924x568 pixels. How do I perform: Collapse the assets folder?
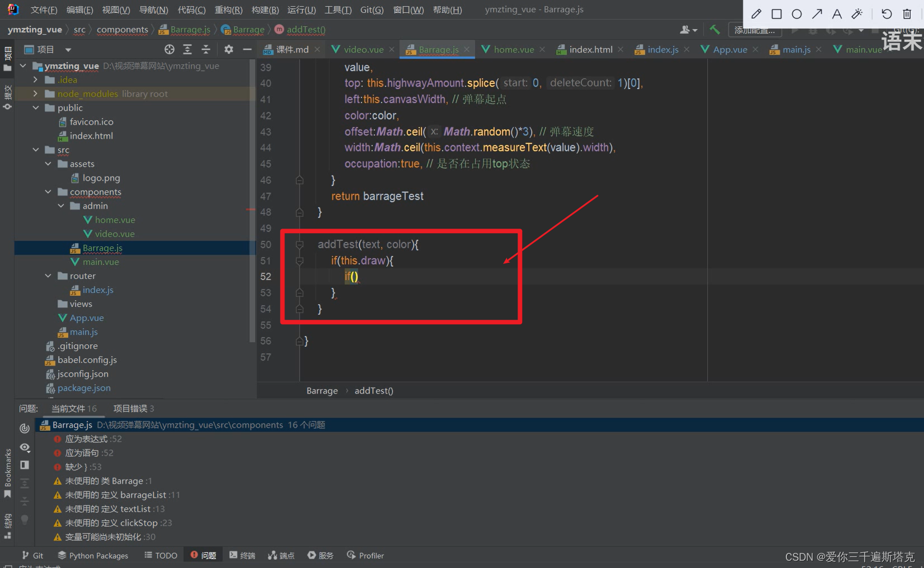49,164
